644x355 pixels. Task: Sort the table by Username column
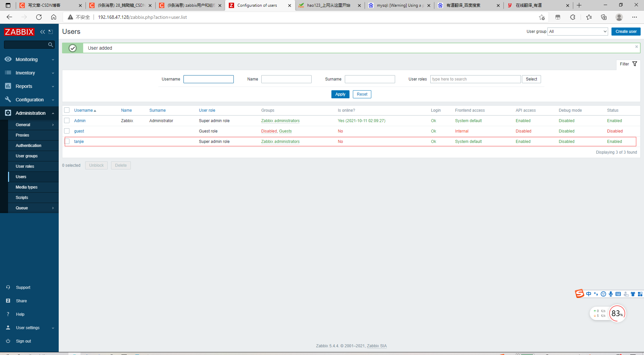coord(85,110)
